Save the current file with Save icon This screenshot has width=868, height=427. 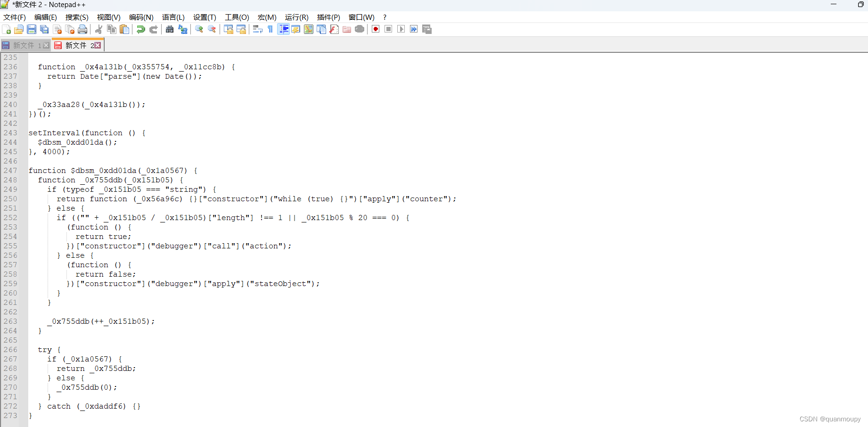(x=32, y=29)
